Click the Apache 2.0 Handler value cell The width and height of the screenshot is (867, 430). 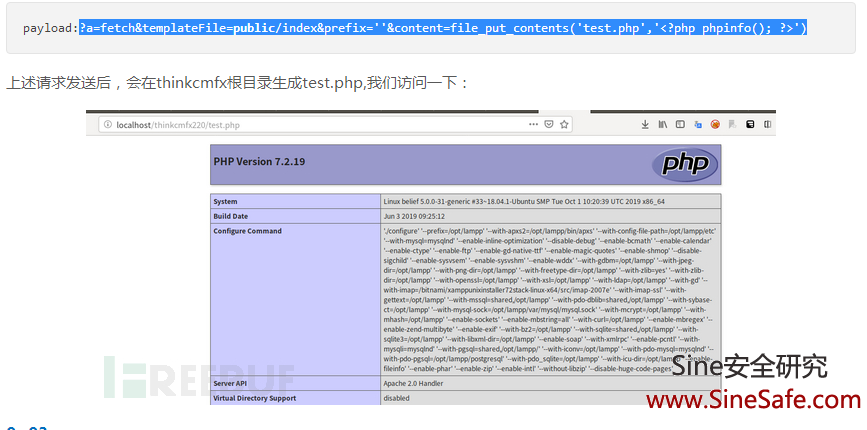[x=417, y=384]
